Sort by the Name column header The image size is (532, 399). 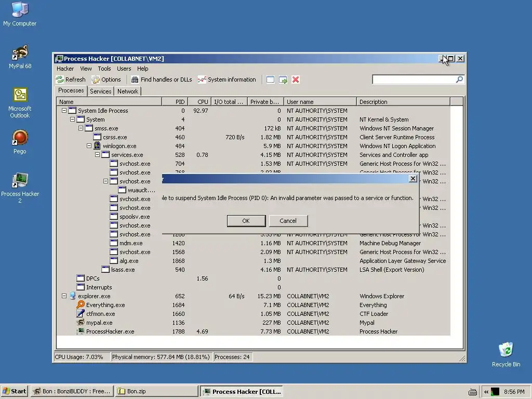coord(109,101)
